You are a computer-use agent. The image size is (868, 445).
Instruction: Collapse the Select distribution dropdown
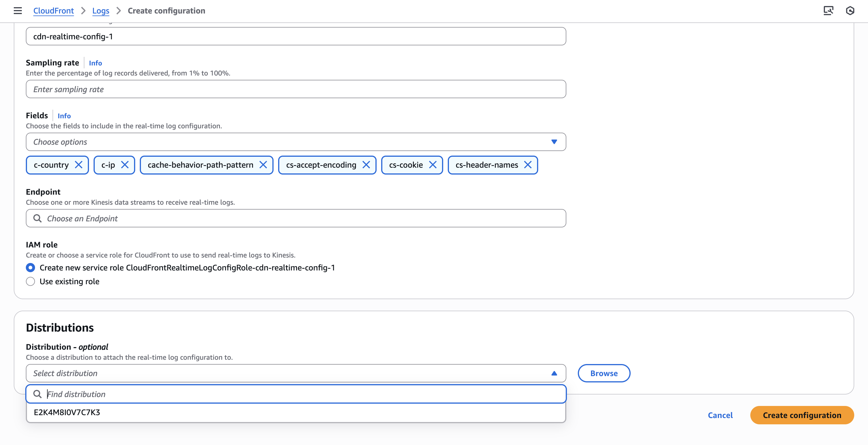click(554, 373)
